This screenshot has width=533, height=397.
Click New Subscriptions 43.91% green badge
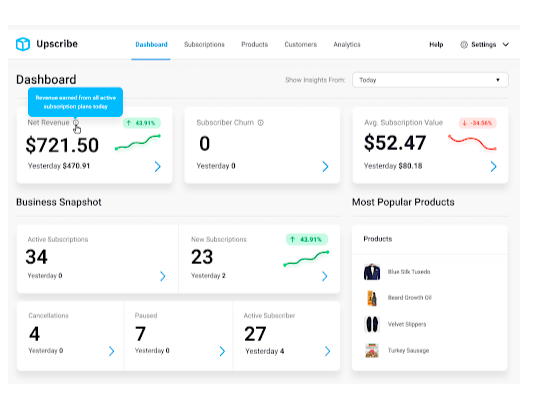pos(307,239)
